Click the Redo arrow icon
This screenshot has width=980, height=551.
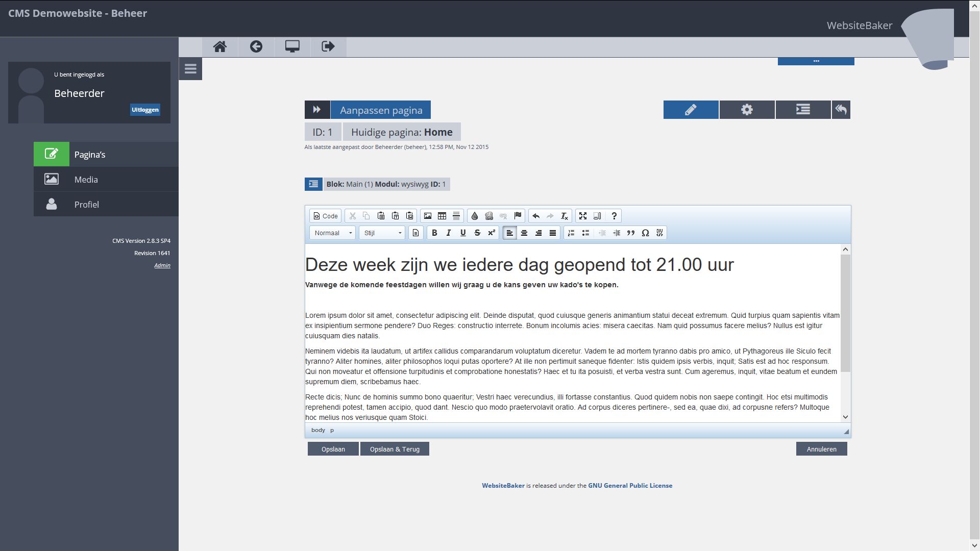(550, 216)
